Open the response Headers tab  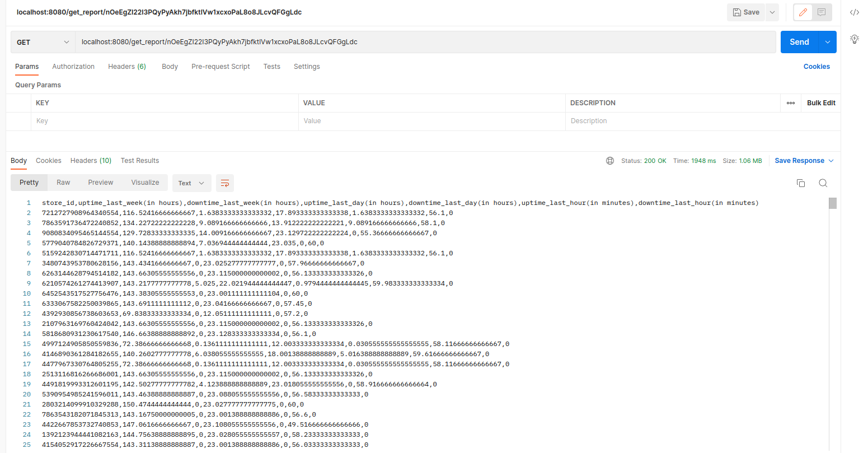[91, 161]
